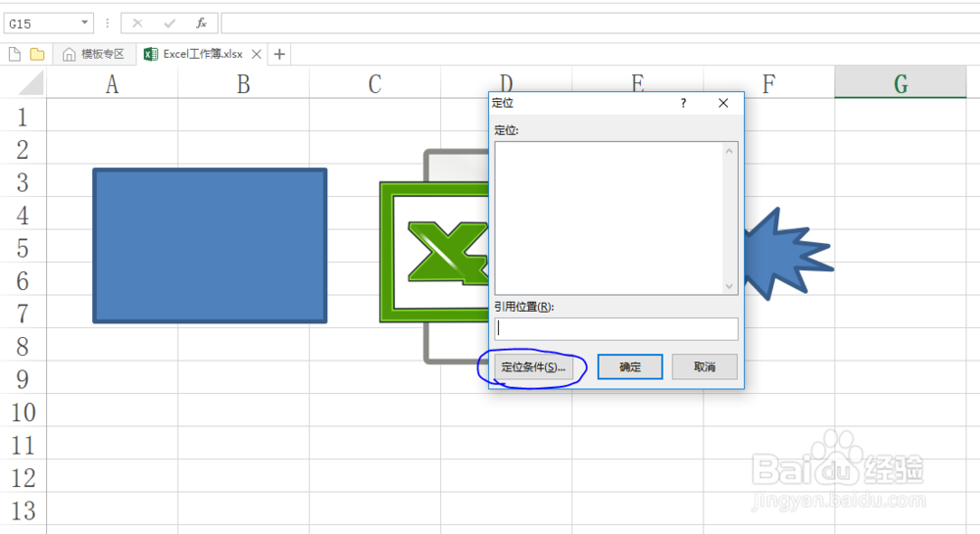Click the Select All corner triangle
The image size is (980, 534).
coord(31,82)
